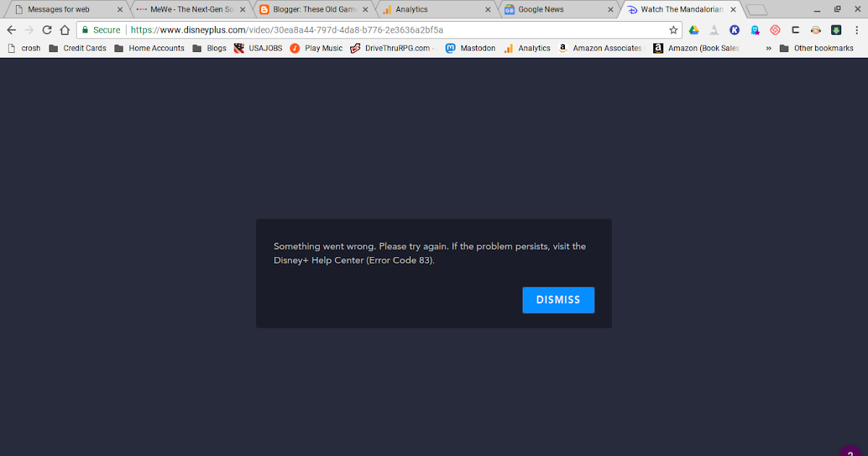Viewport: 868px width, 456px height.
Task: Open the RSS headphones extension
Action: (x=816, y=30)
